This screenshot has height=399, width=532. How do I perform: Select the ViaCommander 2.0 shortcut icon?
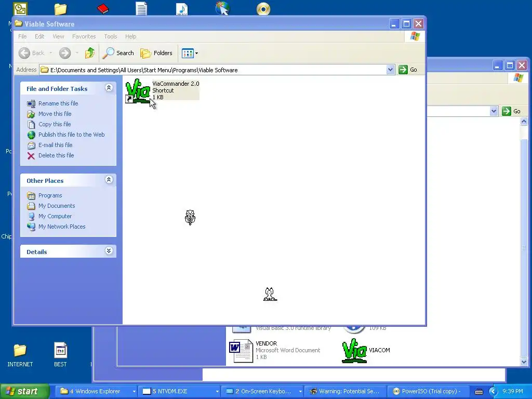(x=138, y=91)
